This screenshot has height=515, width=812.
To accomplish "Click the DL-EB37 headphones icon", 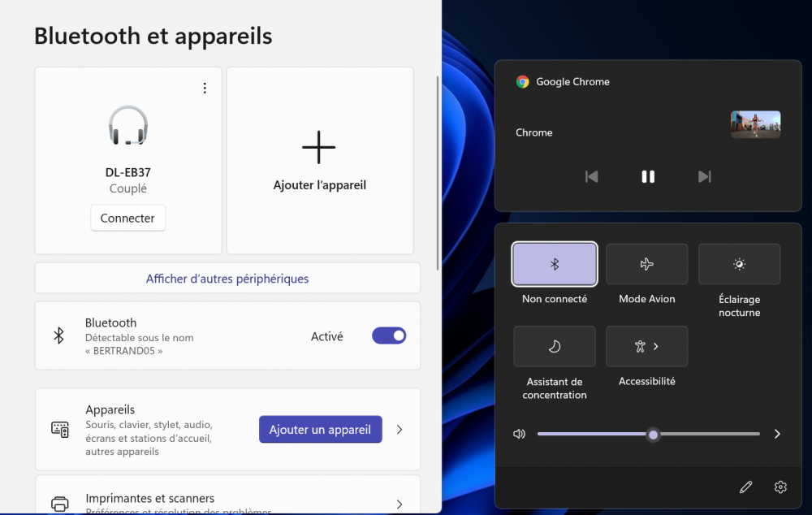I will 128,126.
